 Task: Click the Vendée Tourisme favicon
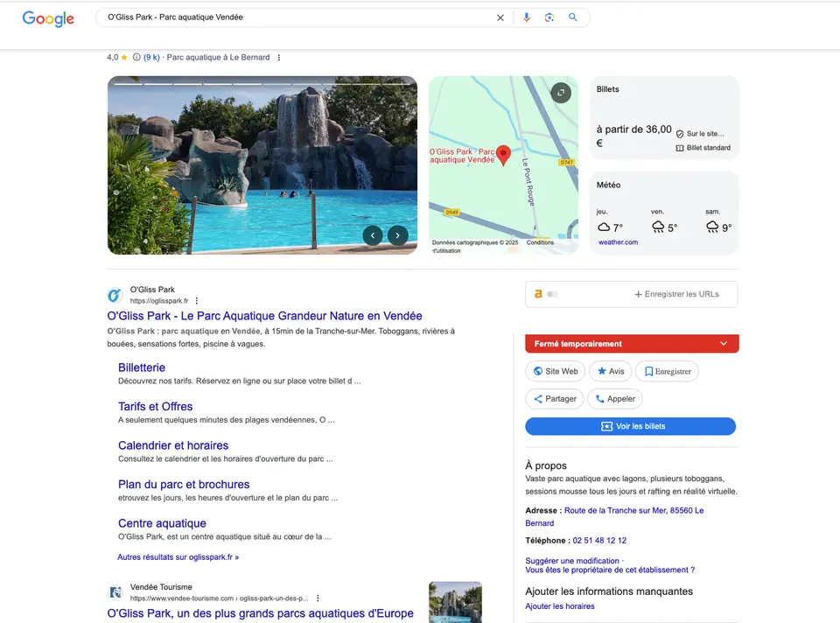(115, 592)
